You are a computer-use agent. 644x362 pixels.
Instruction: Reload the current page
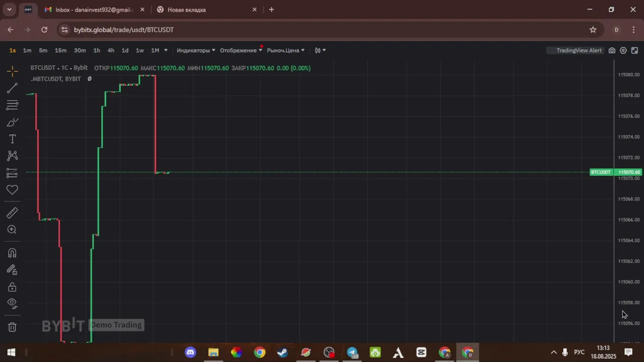(x=44, y=30)
